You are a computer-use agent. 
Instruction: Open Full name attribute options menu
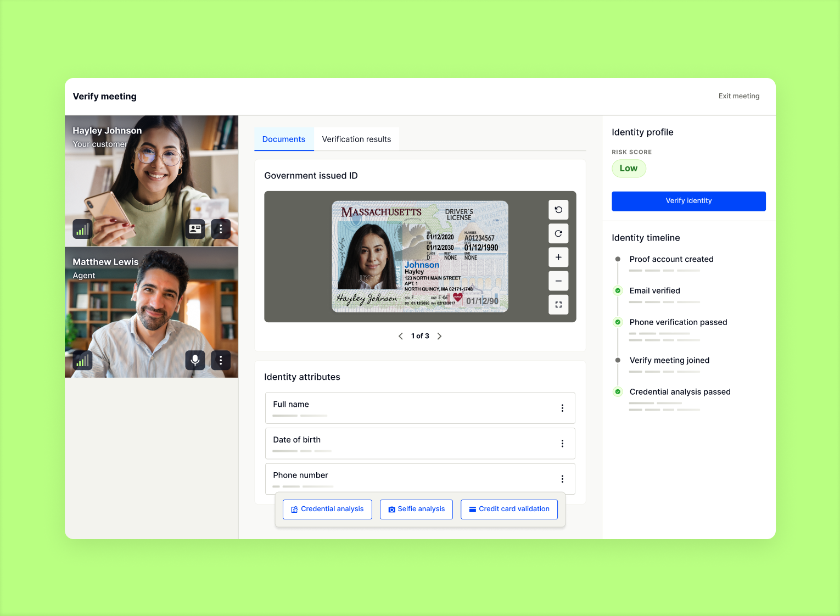click(562, 408)
